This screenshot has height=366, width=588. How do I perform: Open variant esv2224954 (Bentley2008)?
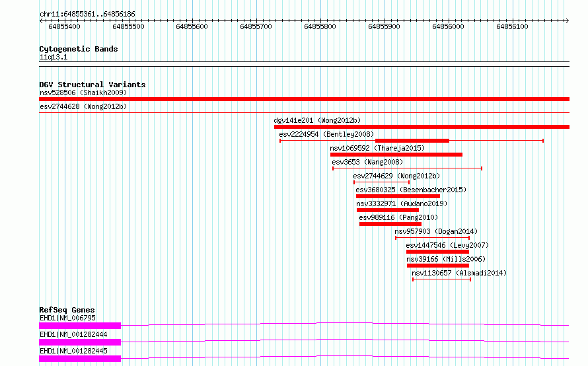(x=326, y=134)
